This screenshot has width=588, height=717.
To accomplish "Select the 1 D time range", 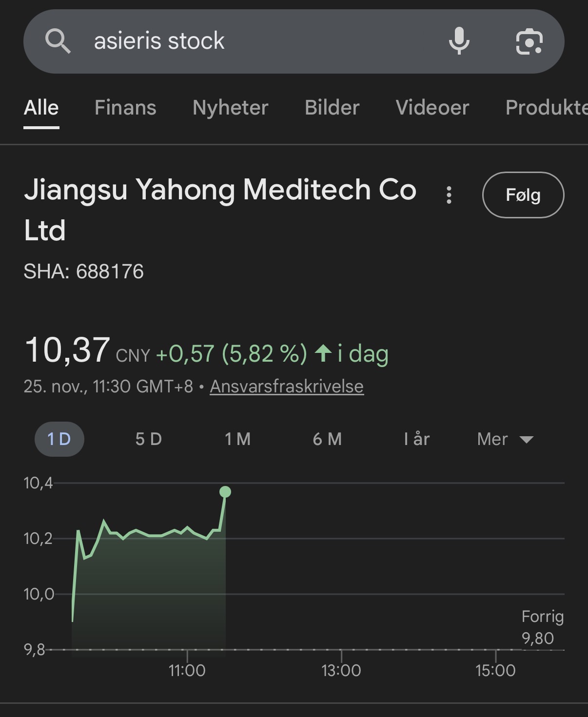I will pyautogui.click(x=59, y=439).
